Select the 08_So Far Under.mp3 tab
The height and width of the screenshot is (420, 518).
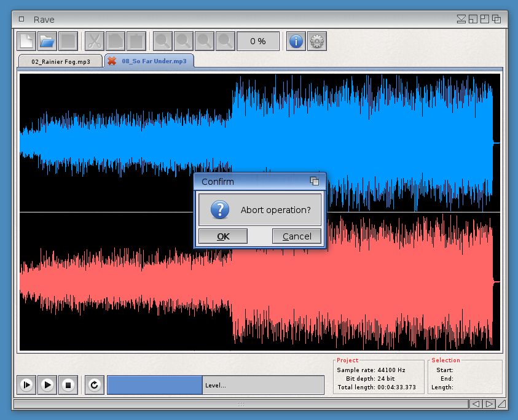(154, 61)
